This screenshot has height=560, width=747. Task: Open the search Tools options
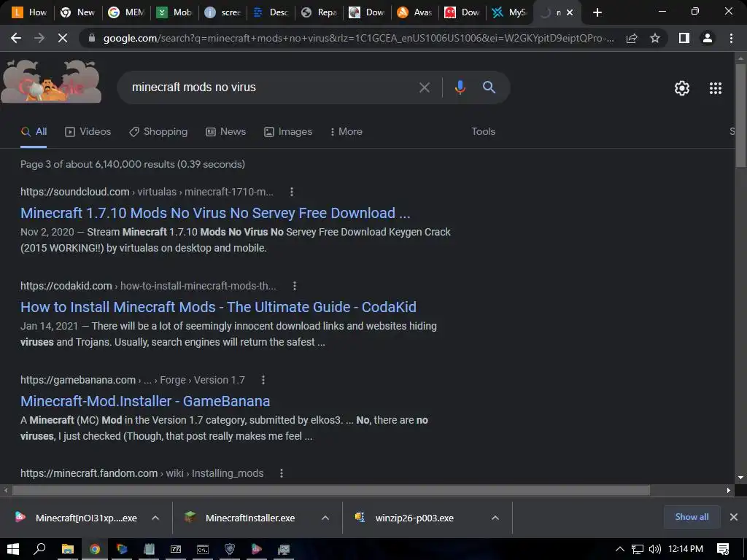point(483,132)
